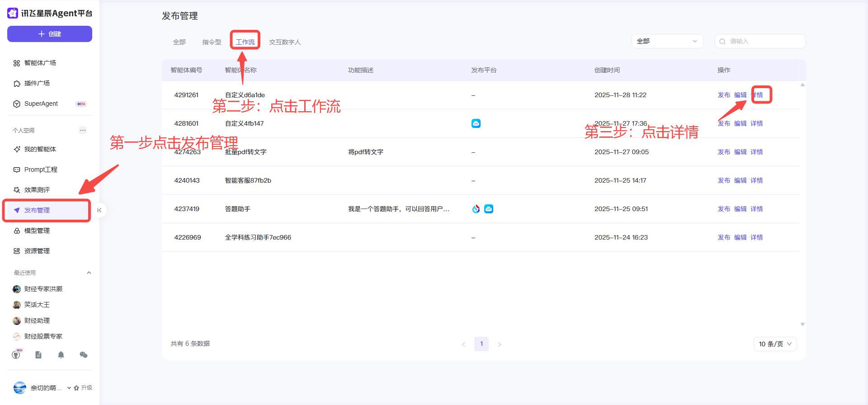Click the 创建 button
Image resolution: width=868 pixels, height=405 pixels.
coord(50,34)
